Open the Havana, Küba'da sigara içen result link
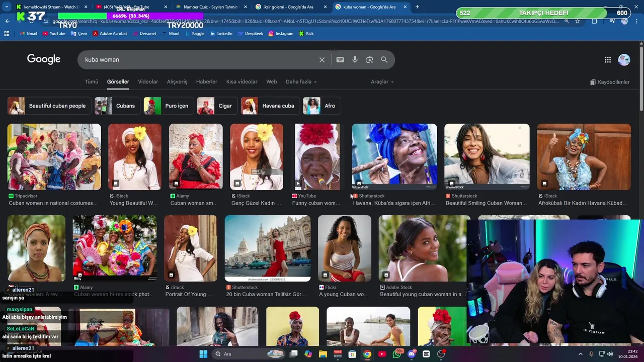The width and height of the screenshot is (644, 362). pos(394,203)
